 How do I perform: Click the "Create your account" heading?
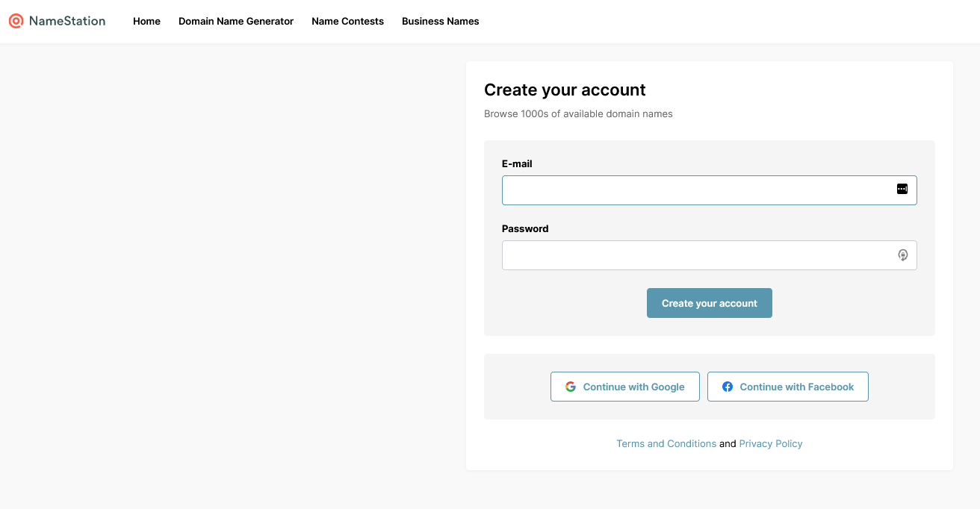[x=565, y=90]
